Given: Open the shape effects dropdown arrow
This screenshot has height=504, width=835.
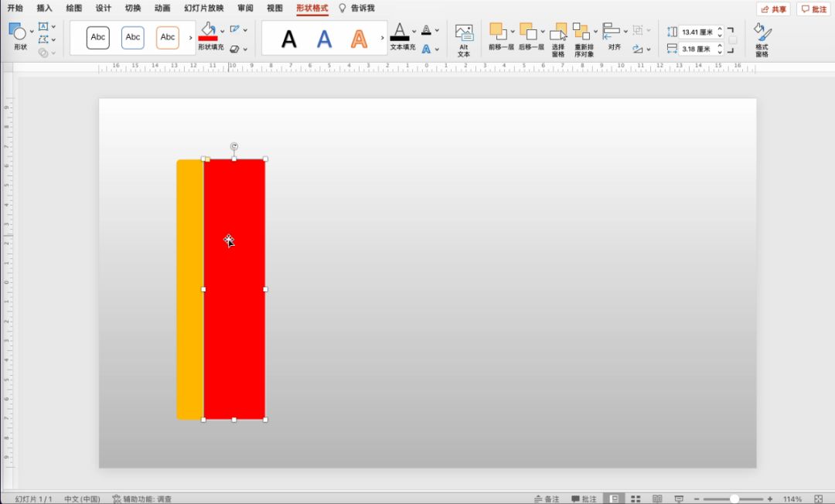Looking at the screenshot, I should click(245, 49).
